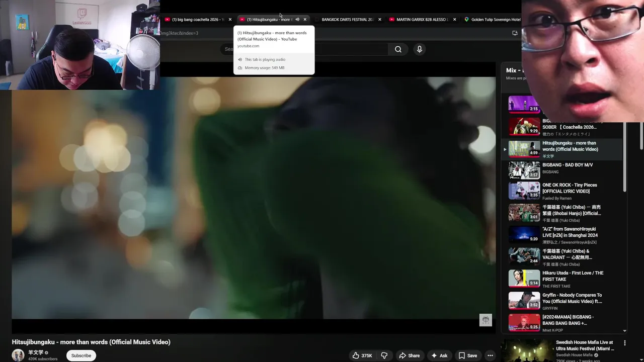Viewport: 644px width, 362px height.
Task: Open more actions ellipsis below video
Action: click(x=490, y=355)
